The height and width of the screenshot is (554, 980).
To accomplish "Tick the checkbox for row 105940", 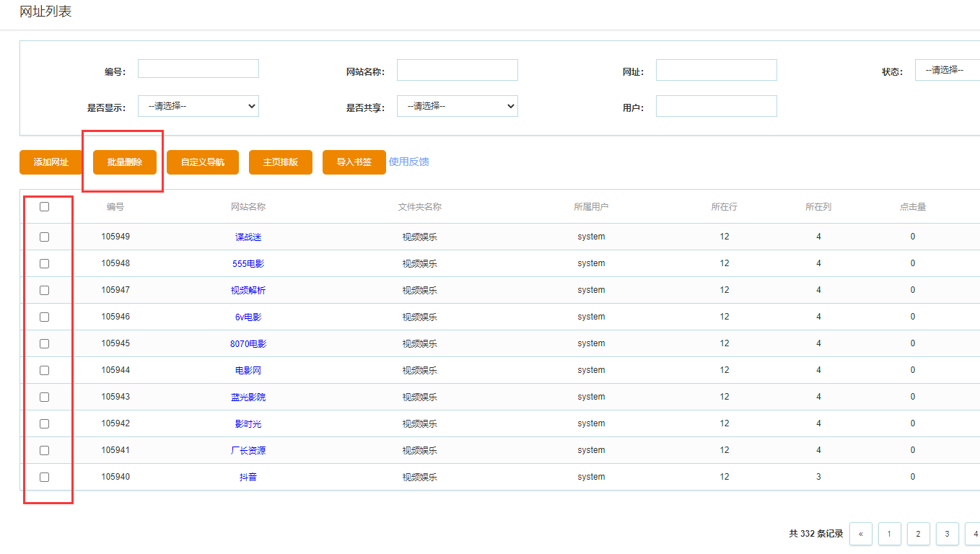I will click(x=45, y=477).
